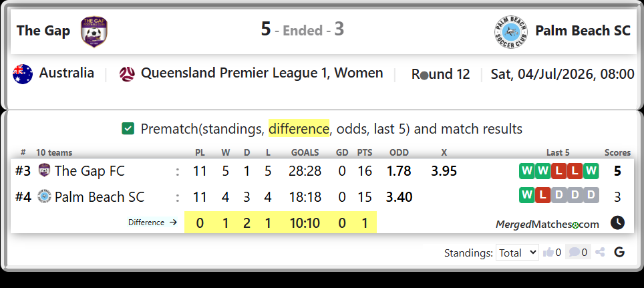The width and height of the screenshot is (644, 288).
Task: Click the share icon near Standings
Action: [600, 253]
